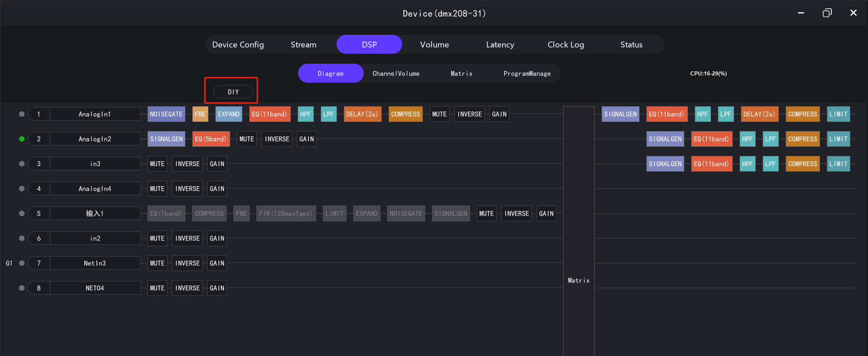
Task: Select AnalogIn2 channel name field
Action: (x=95, y=139)
